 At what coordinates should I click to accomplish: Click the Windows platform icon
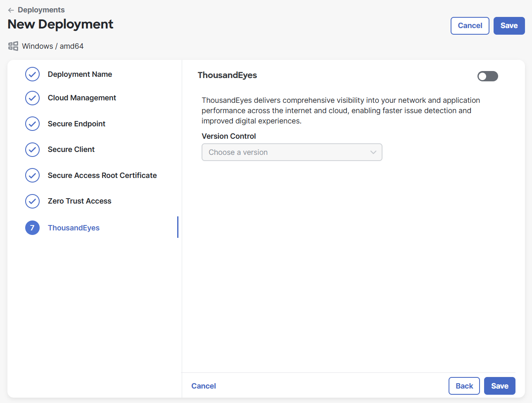[13, 46]
